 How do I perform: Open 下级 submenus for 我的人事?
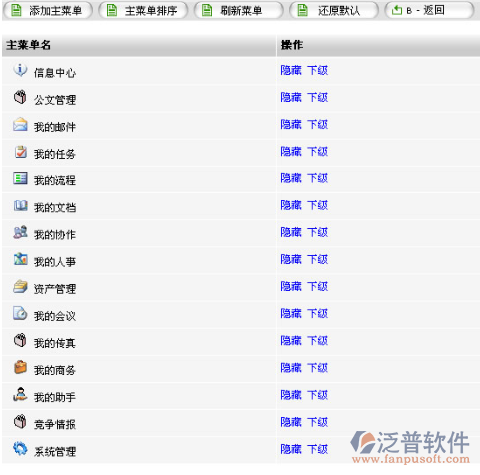pyautogui.click(x=318, y=259)
